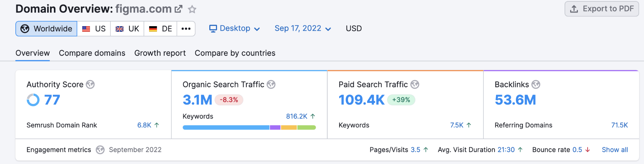Switch to Compare domains tab
The image size is (644, 164).
click(92, 53)
